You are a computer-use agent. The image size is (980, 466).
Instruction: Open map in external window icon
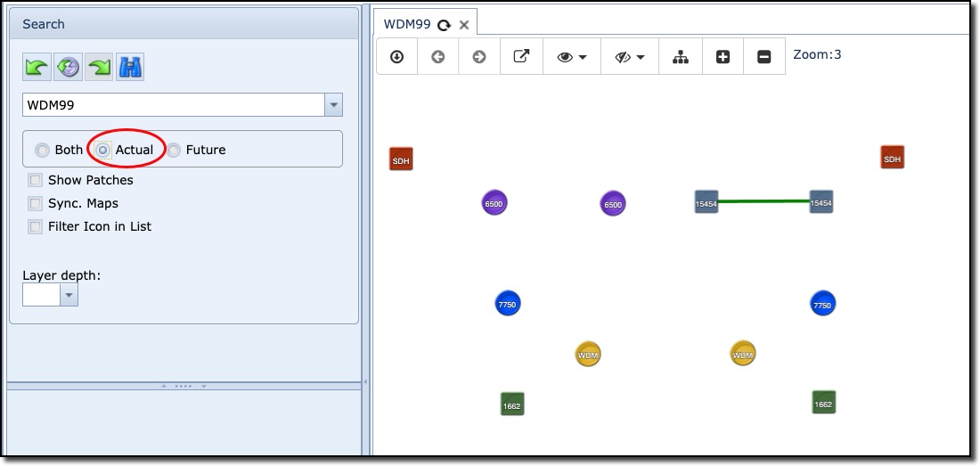(x=521, y=57)
